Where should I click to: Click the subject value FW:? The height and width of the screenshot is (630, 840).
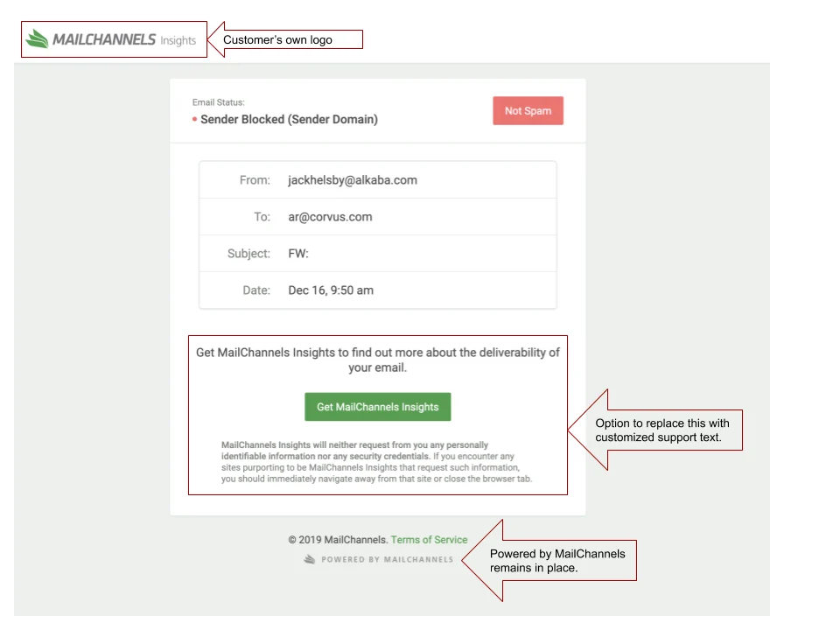(x=298, y=254)
